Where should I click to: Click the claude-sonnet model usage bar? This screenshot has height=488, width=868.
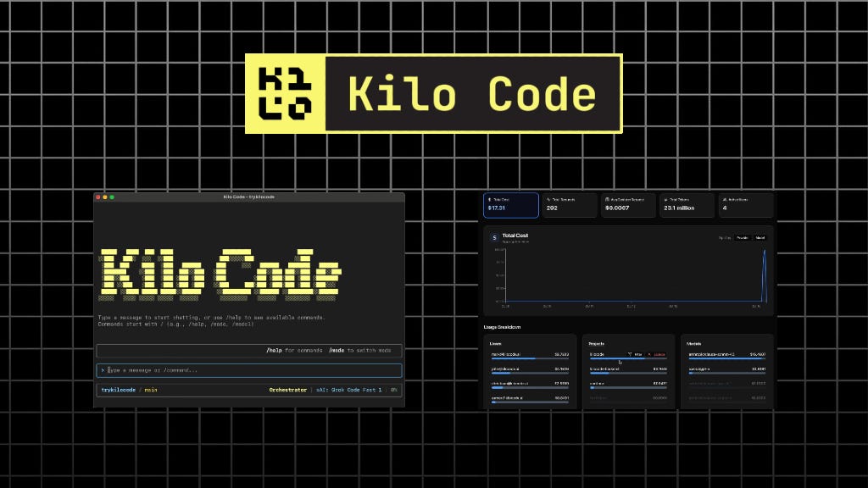[726, 358]
